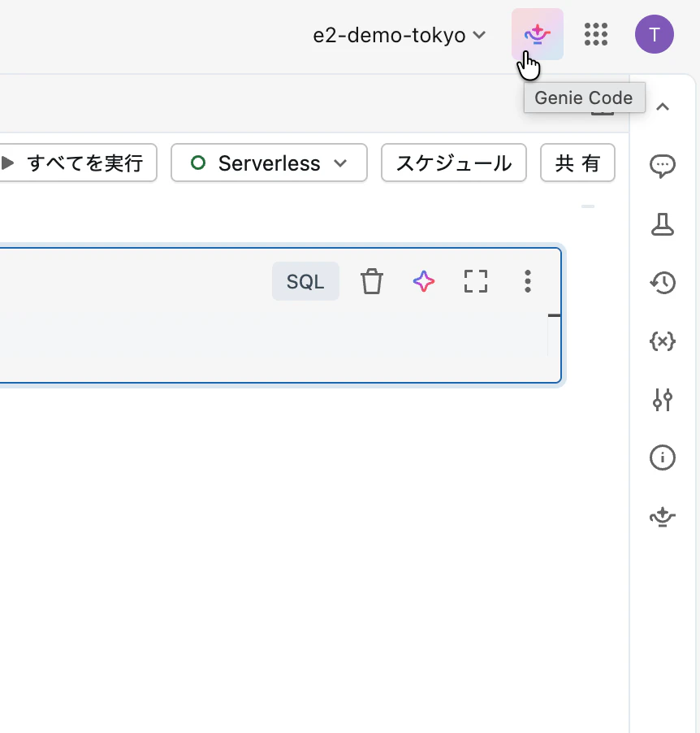Open the cell's more options kebab menu
Image resolution: width=700 pixels, height=733 pixels.
pos(528,281)
